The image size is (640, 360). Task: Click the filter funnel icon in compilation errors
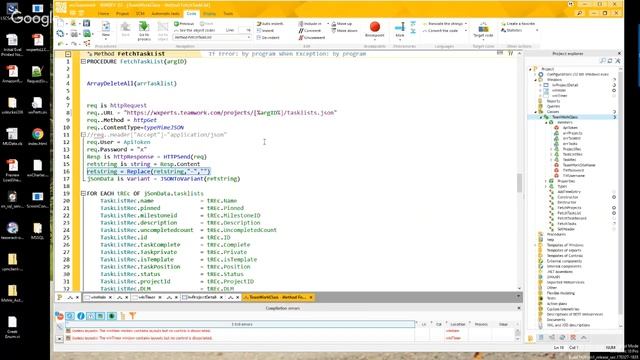(x=133, y=316)
